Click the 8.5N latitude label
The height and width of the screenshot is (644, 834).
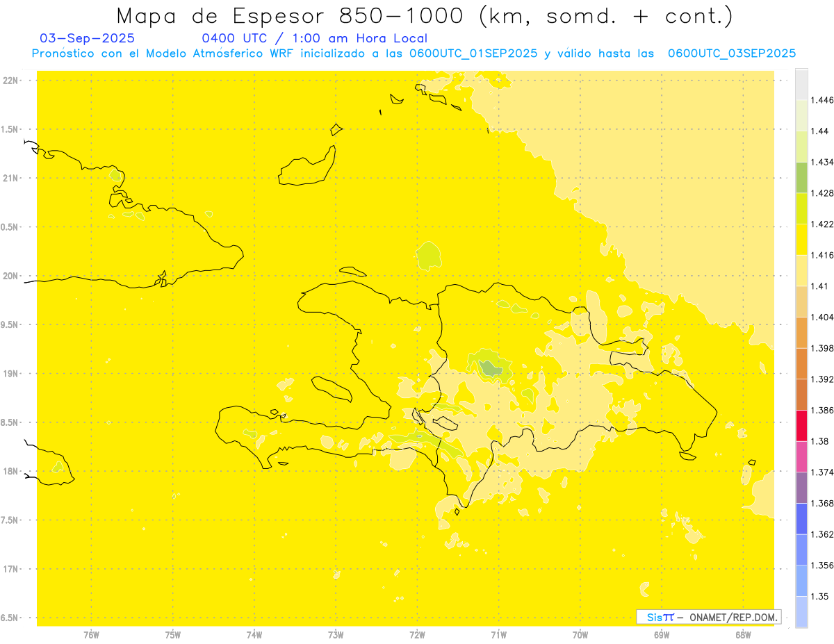click(x=10, y=422)
